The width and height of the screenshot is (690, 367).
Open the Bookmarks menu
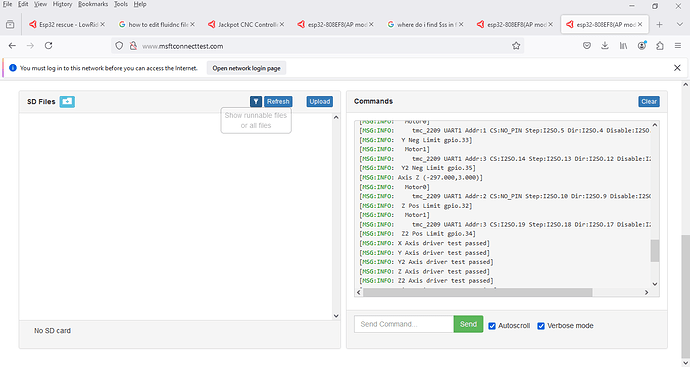coord(93,4)
